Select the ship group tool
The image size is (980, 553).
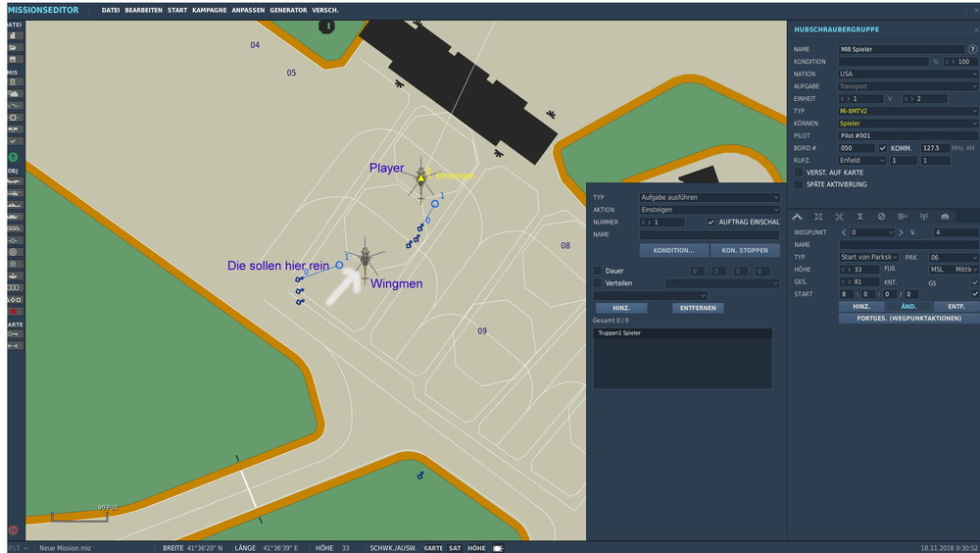tap(15, 205)
